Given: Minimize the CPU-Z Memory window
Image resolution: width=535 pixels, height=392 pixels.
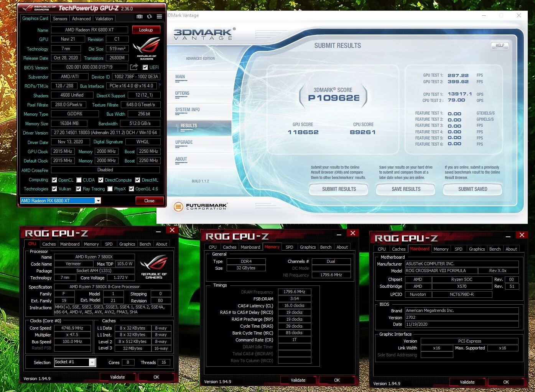Looking at the screenshot, I should (339, 234).
